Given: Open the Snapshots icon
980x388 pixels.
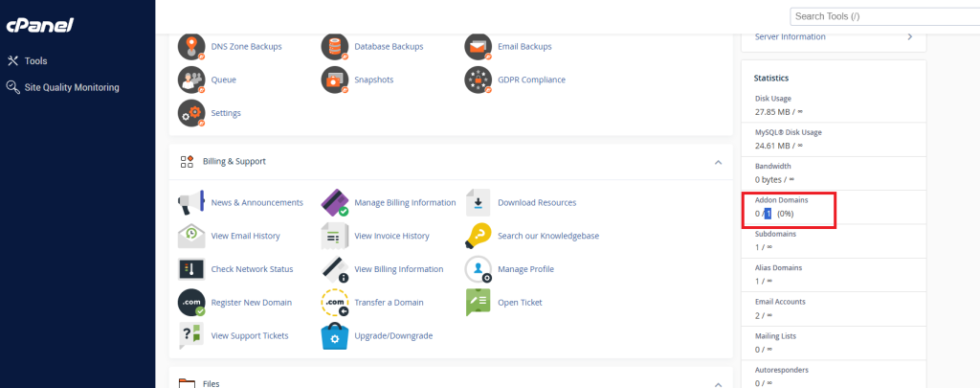Looking at the screenshot, I should 334,80.
